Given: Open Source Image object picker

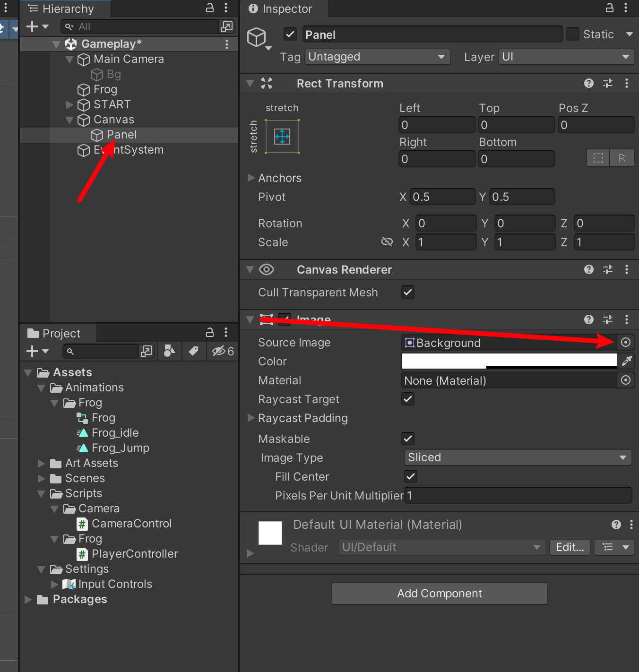Looking at the screenshot, I should tap(626, 342).
